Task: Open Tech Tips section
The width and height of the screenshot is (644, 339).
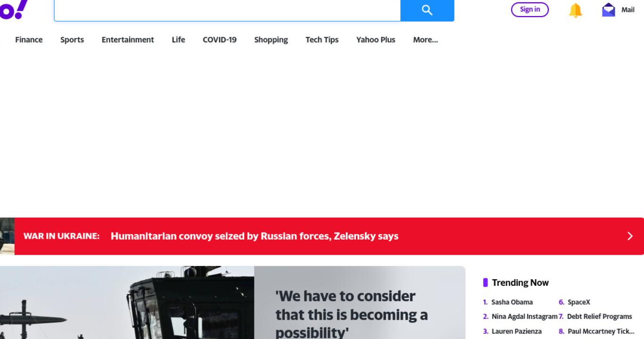Action: (x=322, y=40)
